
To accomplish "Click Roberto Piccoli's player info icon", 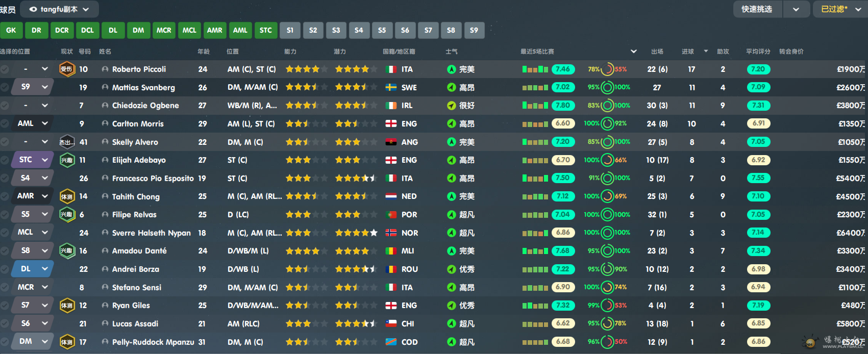I will 105,69.
